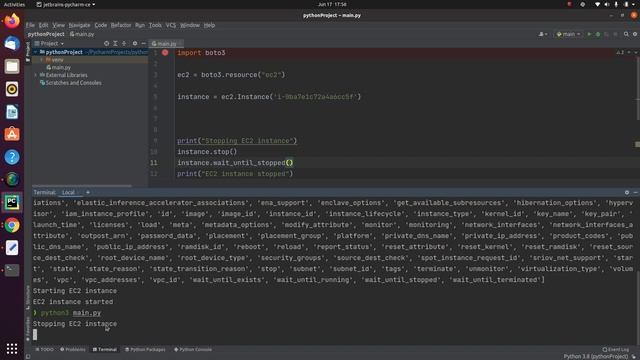The image size is (640, 360).
Task: Run main with the green play icon
Action: (x=589, y=34)
